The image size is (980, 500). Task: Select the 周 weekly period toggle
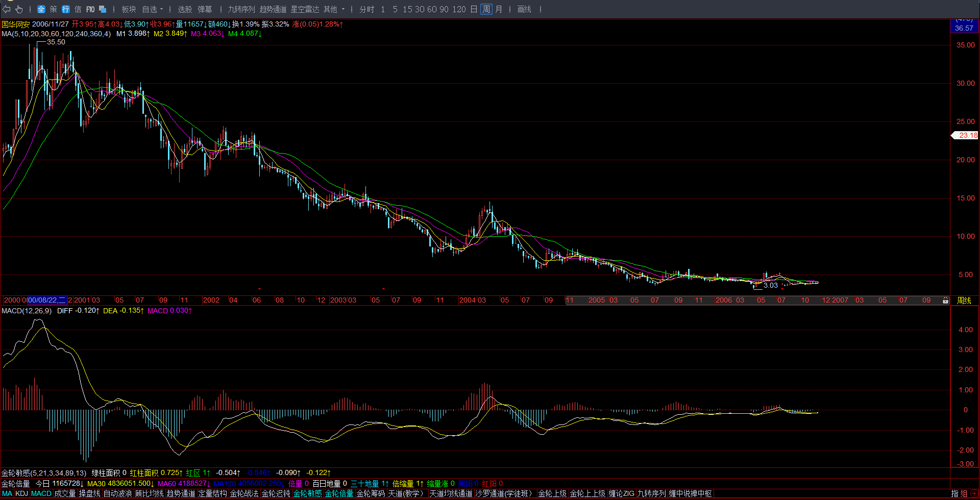tap(486, 9)
